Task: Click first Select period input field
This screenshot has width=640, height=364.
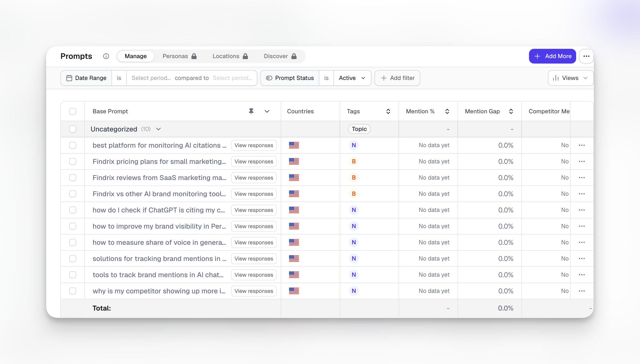Action: [151, 78]
